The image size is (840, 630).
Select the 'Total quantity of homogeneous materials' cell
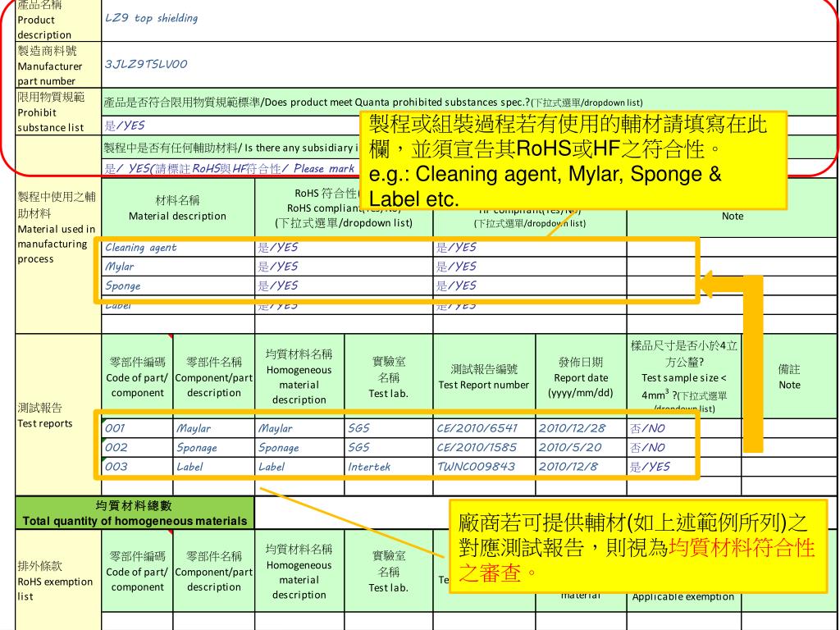135,514
